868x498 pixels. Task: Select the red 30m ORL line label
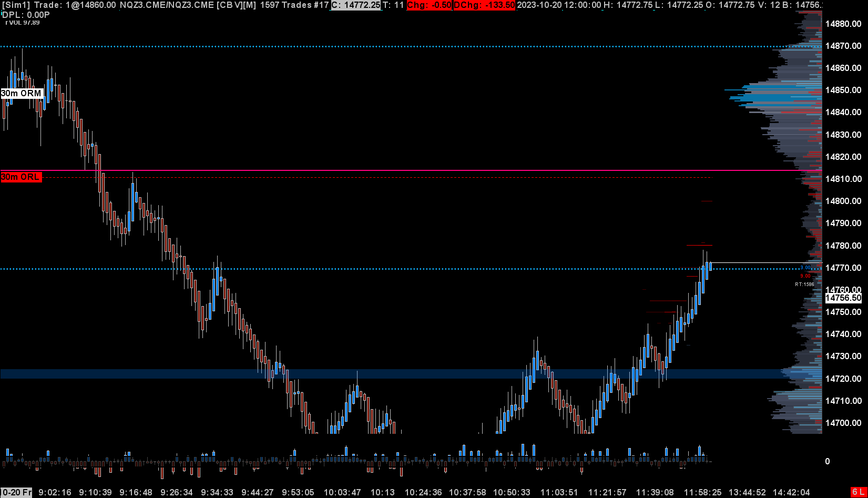point(21,177)
